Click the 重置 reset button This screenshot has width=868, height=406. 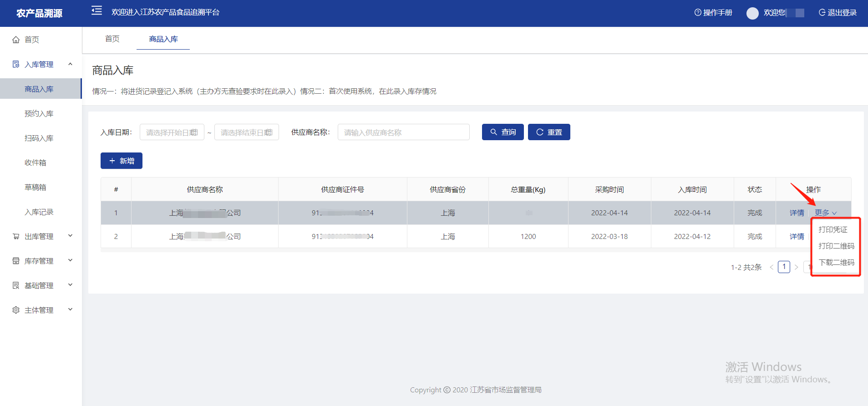pyautogui.click(x=549, y=132)
